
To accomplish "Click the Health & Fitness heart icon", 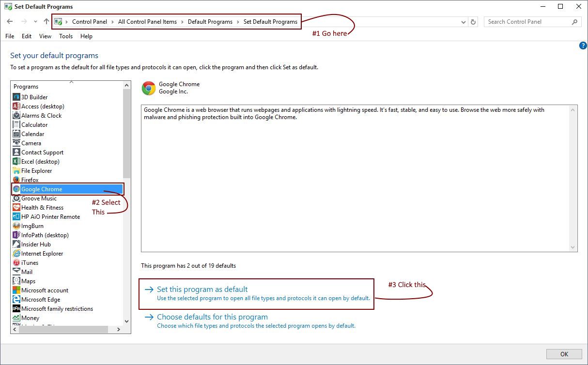I will [16, 207].
